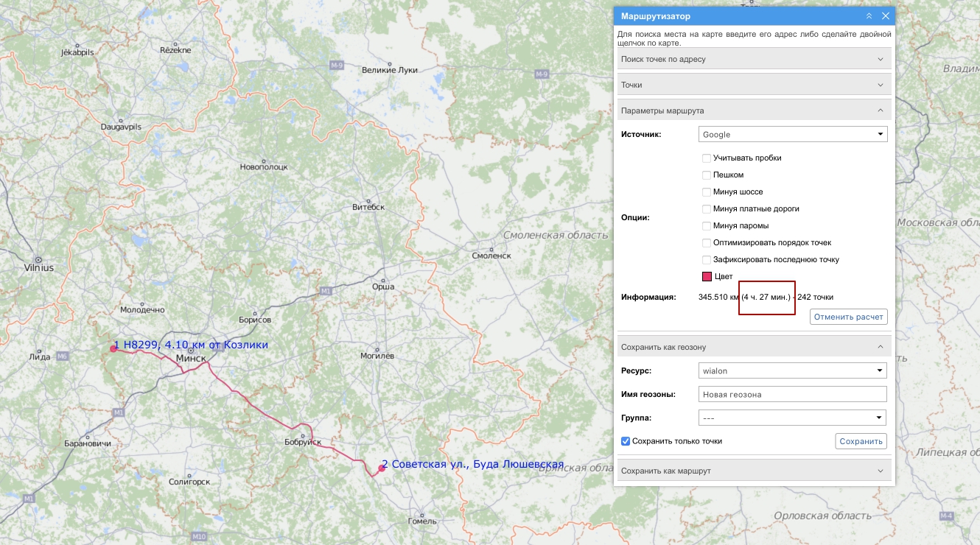Open the Группа dropdown
The width and height of the screenshot is (980, 545).
tap(792, 418)
